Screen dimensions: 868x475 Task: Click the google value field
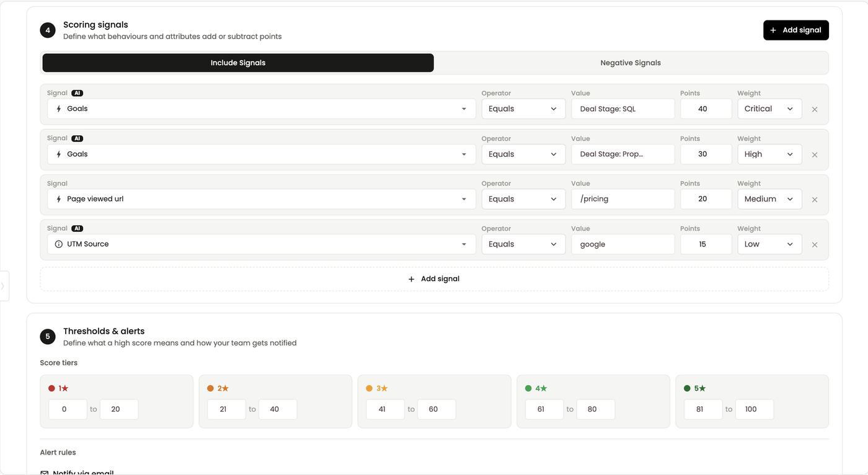(x=623, y=244)
